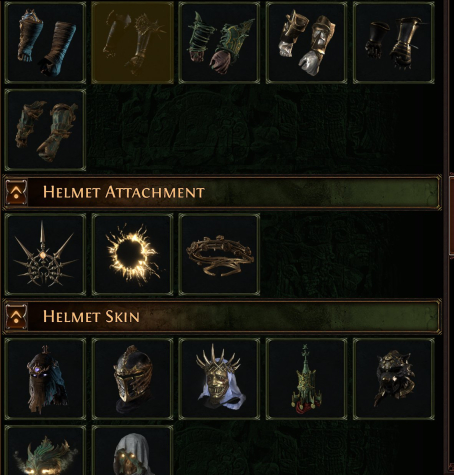Choose the gold visored knight helmet

(x=132, y=379)
